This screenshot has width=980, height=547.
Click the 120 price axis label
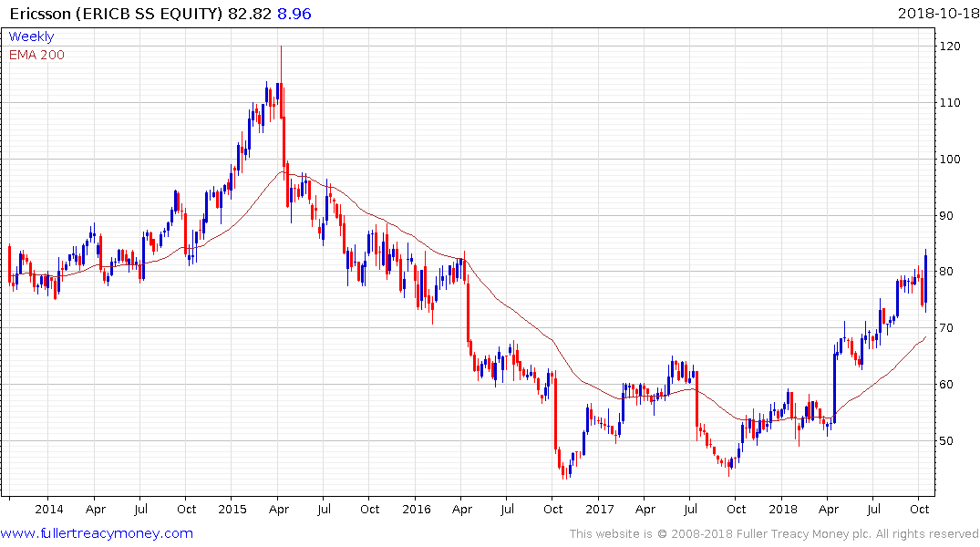click(950, 46)
